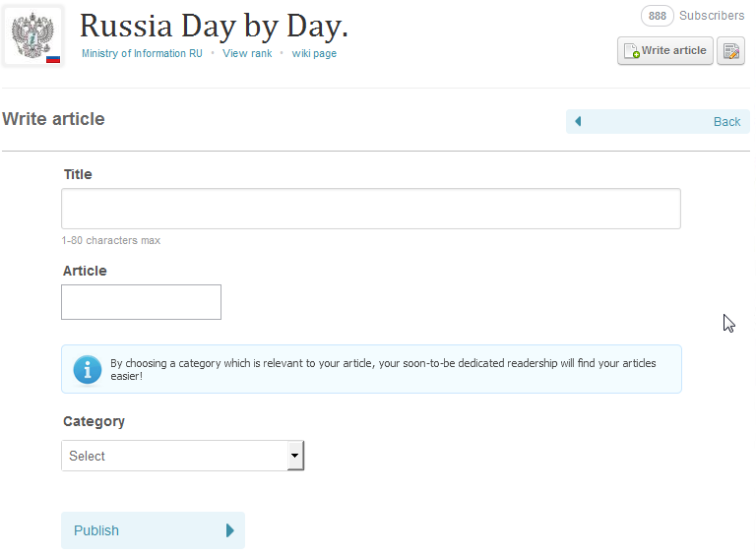Click the new document icon on Write article
Image resolution: width=756 pixels, height=556 pixels.
point(632,51)
